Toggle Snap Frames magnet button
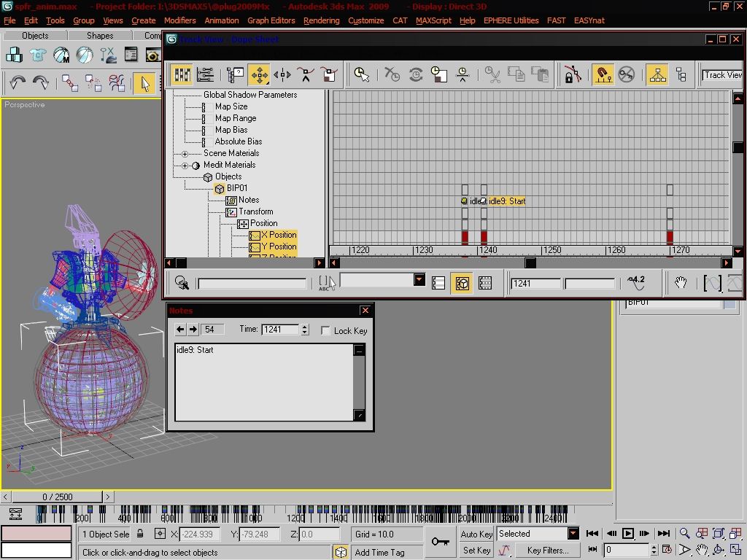Screen dimensions: 747x560 (x=603, y=75)
